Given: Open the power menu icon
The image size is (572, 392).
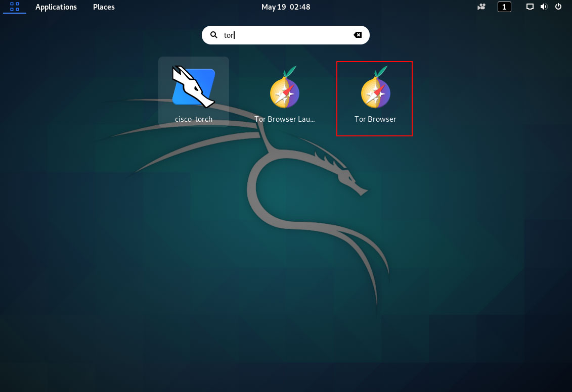Looking at the screenshot, I should (558, 7).
